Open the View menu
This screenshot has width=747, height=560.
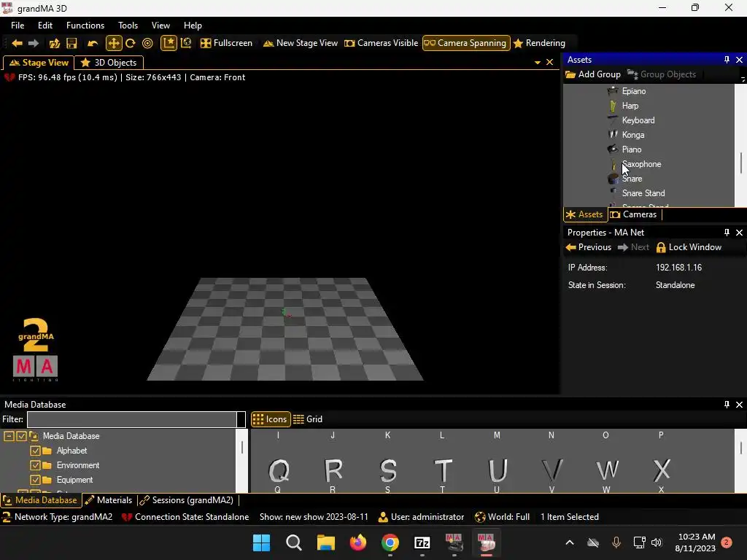pyautogui.click(x=160, y=26)
